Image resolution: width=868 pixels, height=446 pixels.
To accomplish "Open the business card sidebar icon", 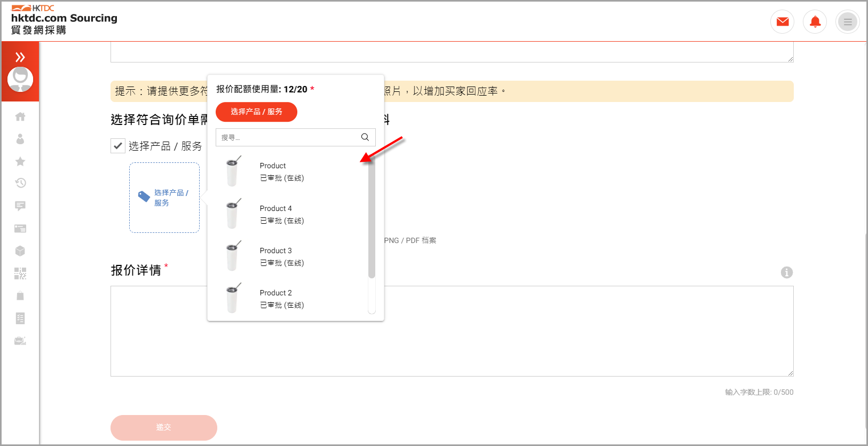I will coord(20,229).
